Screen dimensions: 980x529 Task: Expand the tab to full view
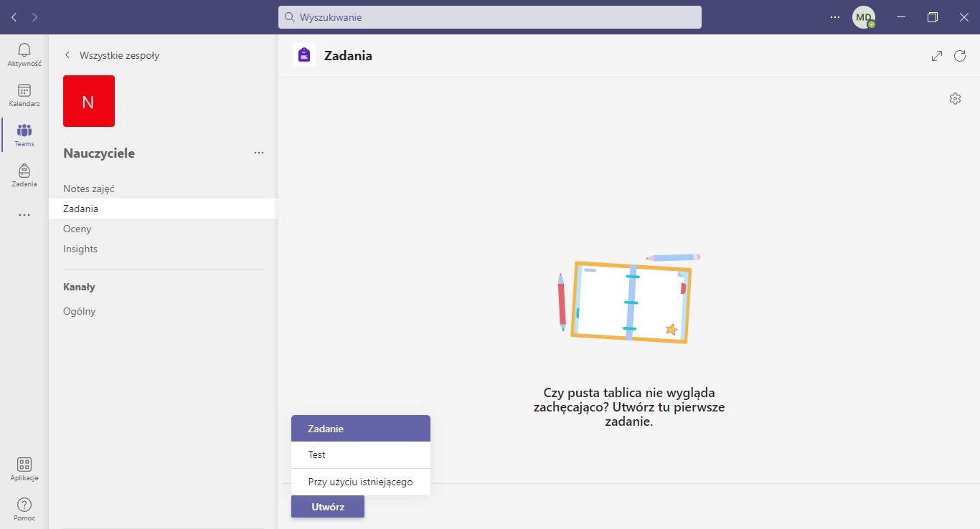click(937, 56)
